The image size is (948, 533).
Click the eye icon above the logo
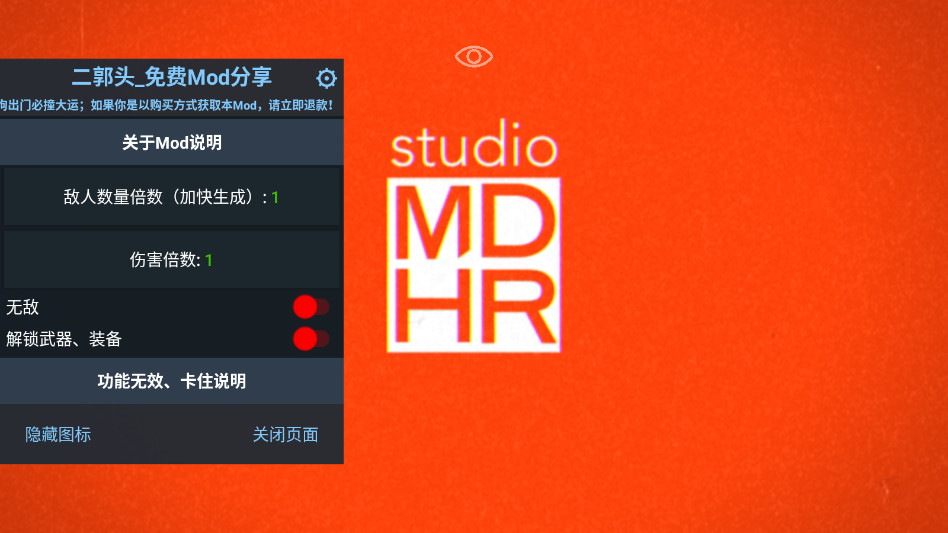point(474,56)
